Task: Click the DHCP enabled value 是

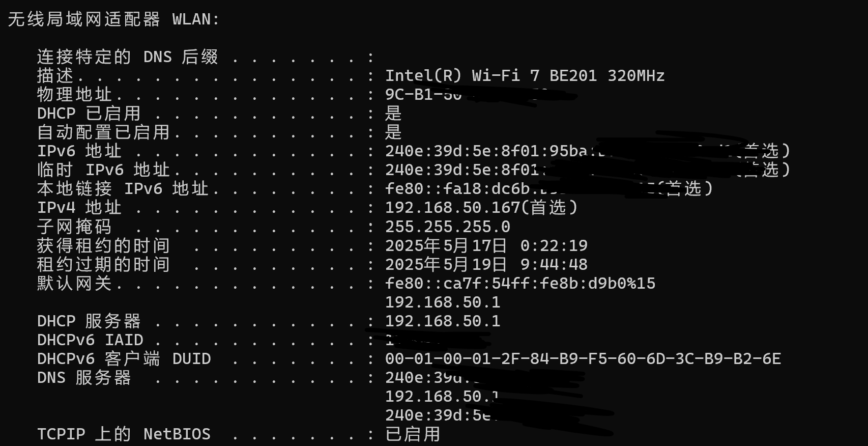Action: pos(393,114)
